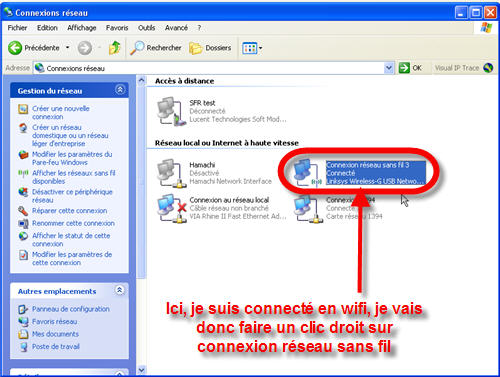Click Créer un réseau domestique link

[70, 135]
